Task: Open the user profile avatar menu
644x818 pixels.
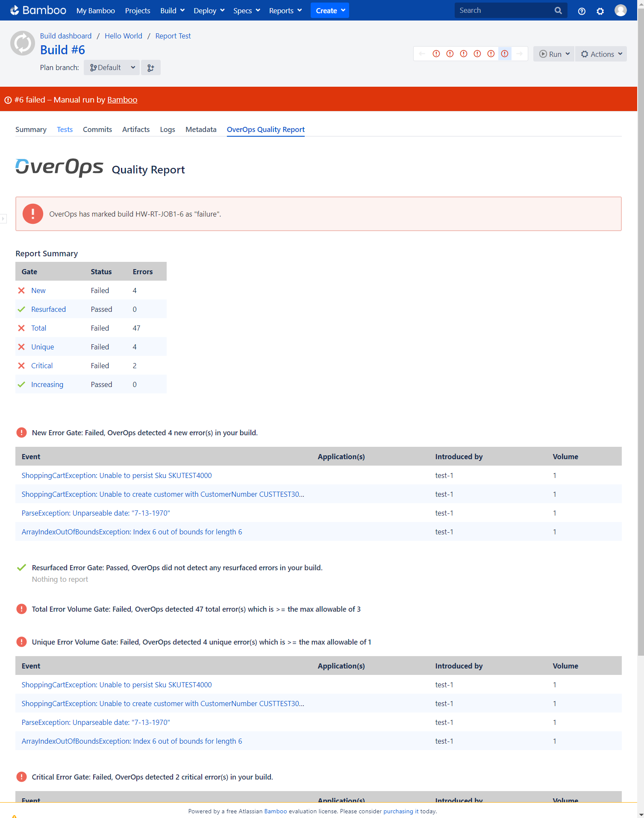Action: click(620, 10)
